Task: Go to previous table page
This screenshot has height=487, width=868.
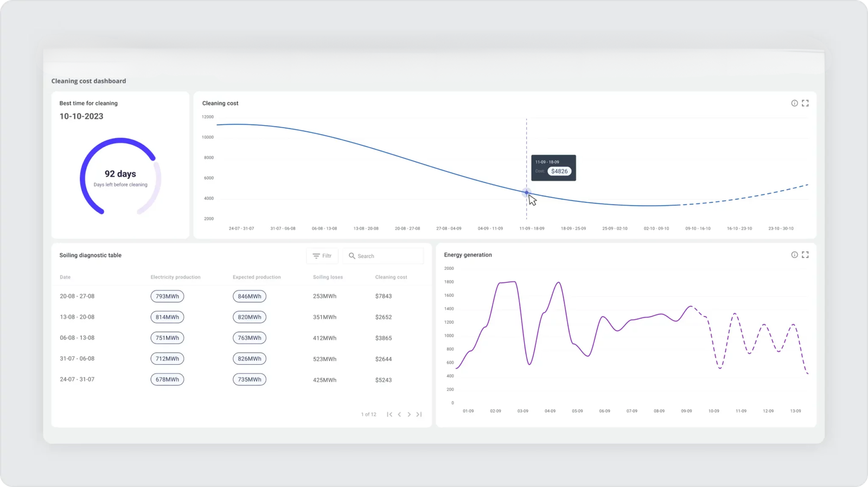Action: (400, 414)
